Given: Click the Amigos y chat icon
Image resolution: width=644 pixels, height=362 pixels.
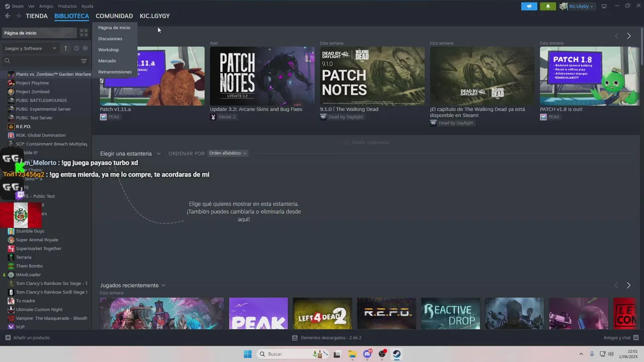Looking at the screenshot, I should click(x=636, y=338).
